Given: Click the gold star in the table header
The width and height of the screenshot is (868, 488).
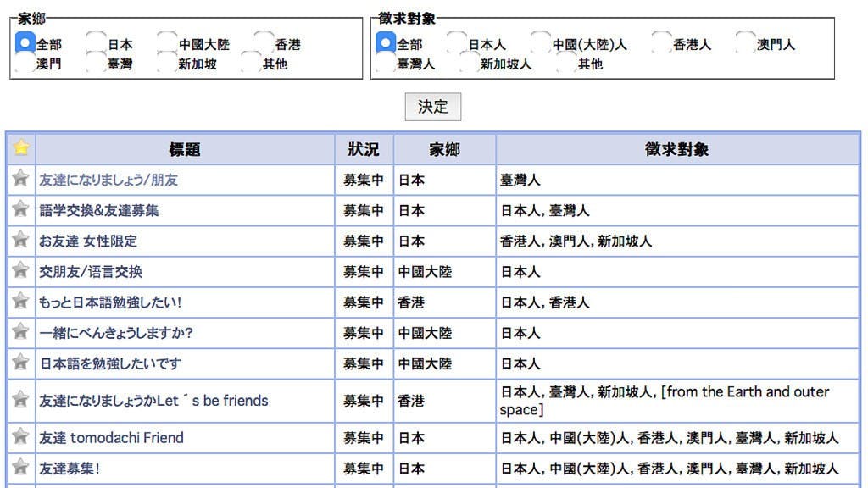Looking at the screenshot, I should click(x=21, y=148).
